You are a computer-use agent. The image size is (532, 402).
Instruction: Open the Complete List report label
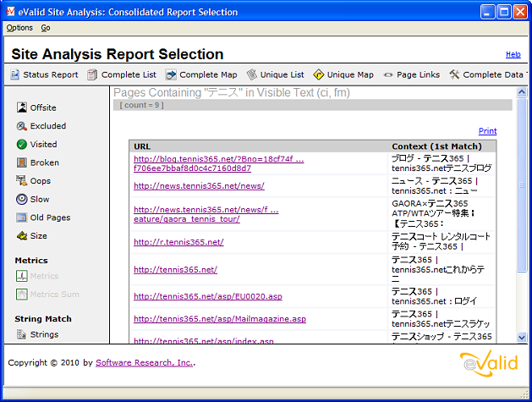point(129,74)
